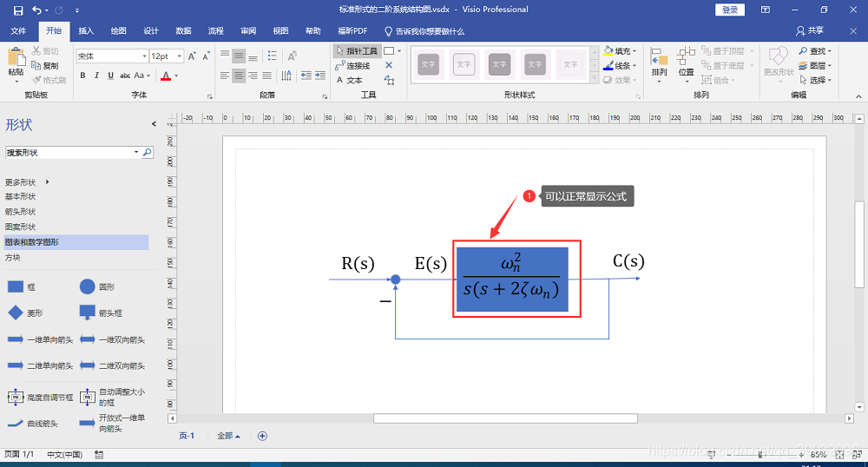Open the Select (选择) dropdown
This screenshot has width=868, height=467.
pos(815,80)
